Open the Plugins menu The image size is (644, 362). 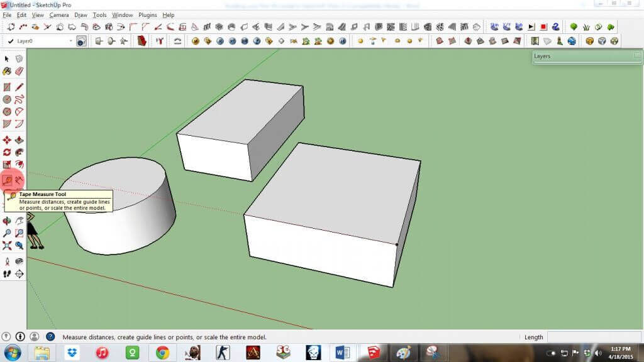[147, 15]
